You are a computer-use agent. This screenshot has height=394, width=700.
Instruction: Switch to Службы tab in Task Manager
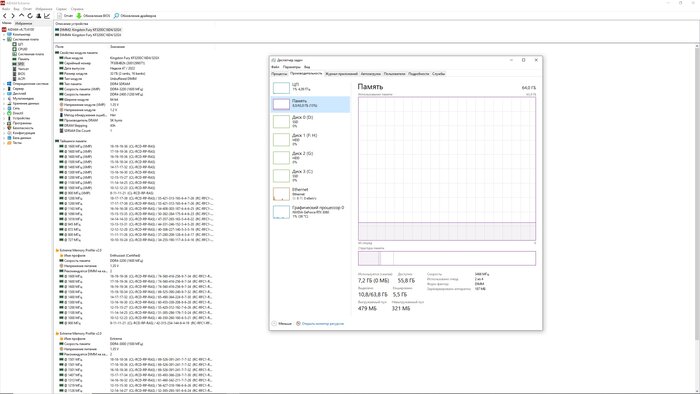click(438, 74)
